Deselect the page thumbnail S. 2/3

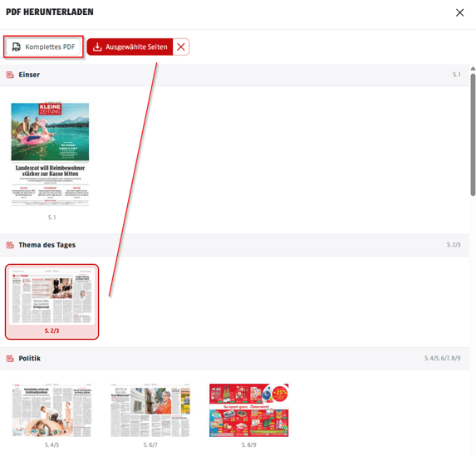pos(52,302)
